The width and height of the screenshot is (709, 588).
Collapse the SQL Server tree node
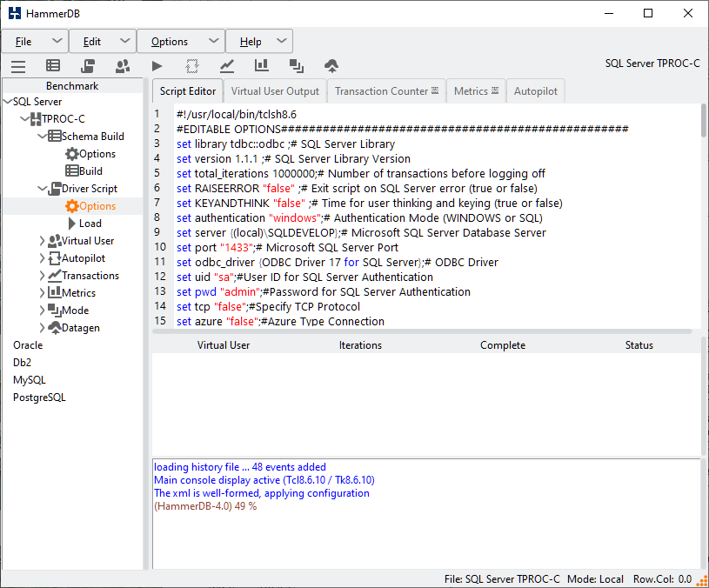tap(8, 101)
